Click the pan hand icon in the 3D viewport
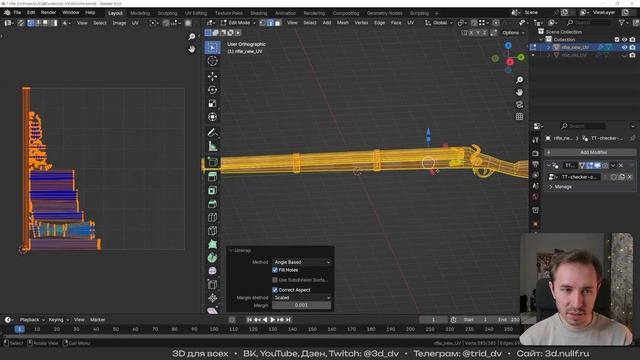The height and width of the screenshot is (360, 640). click(519, 92)
